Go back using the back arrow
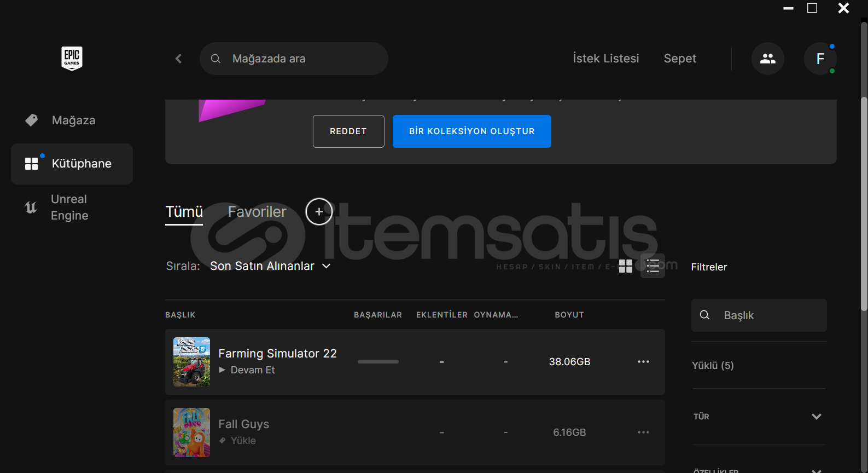This screenshot has width=868, height=473. tap(178, 59)
